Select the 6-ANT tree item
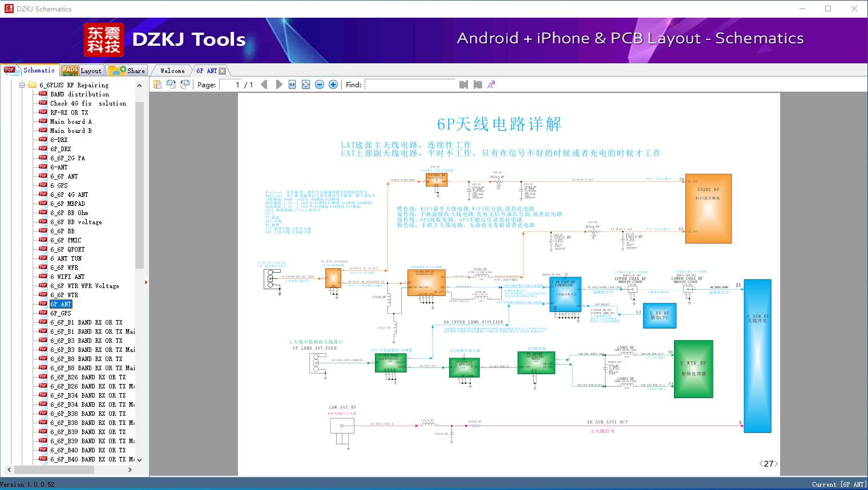The height and width of the screenshot is (490, 868). 59,167
